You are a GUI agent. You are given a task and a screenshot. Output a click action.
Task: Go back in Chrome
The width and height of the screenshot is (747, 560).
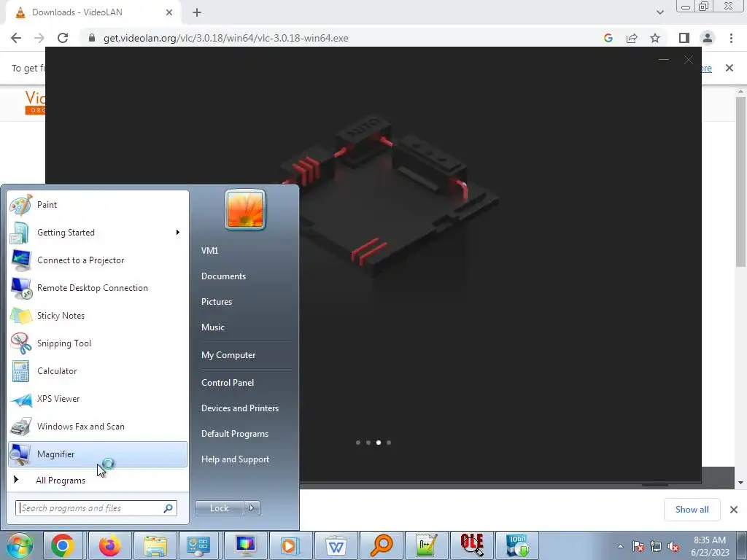coord(16,38)
